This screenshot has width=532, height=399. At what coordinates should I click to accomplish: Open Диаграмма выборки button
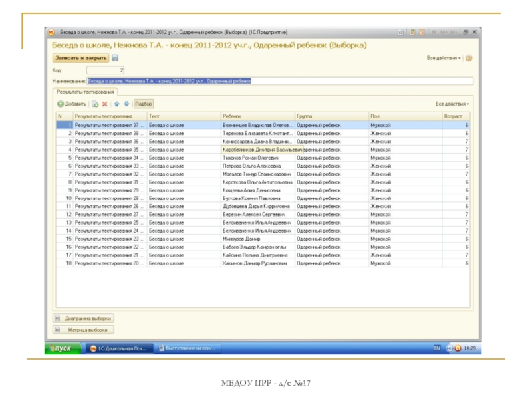(x=83, y=318)
